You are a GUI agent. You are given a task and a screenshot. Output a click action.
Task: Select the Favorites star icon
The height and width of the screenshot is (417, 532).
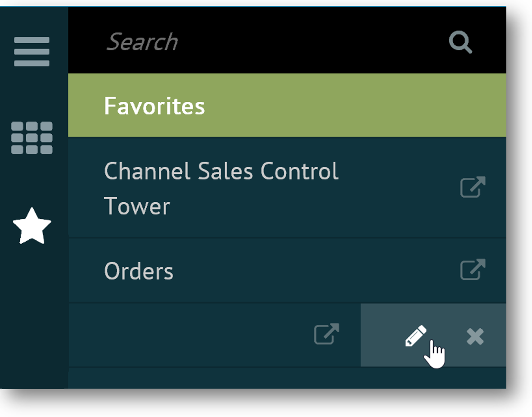point(32,226)
